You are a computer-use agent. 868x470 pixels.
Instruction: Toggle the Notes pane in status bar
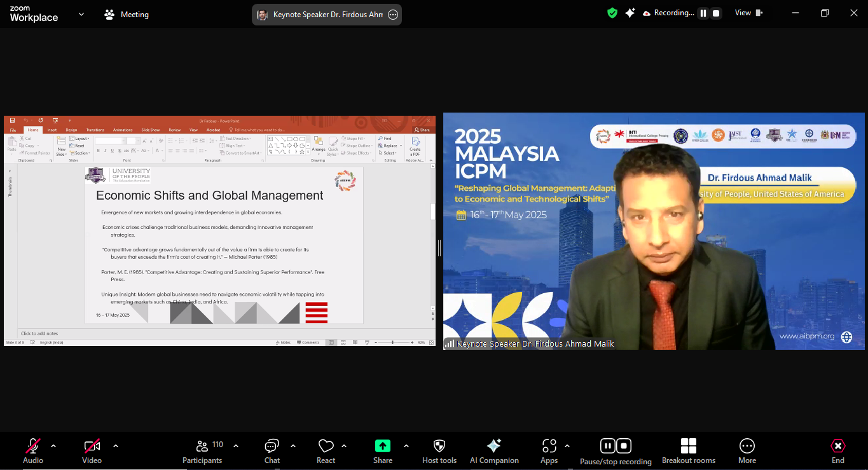(x=284, y=342)
